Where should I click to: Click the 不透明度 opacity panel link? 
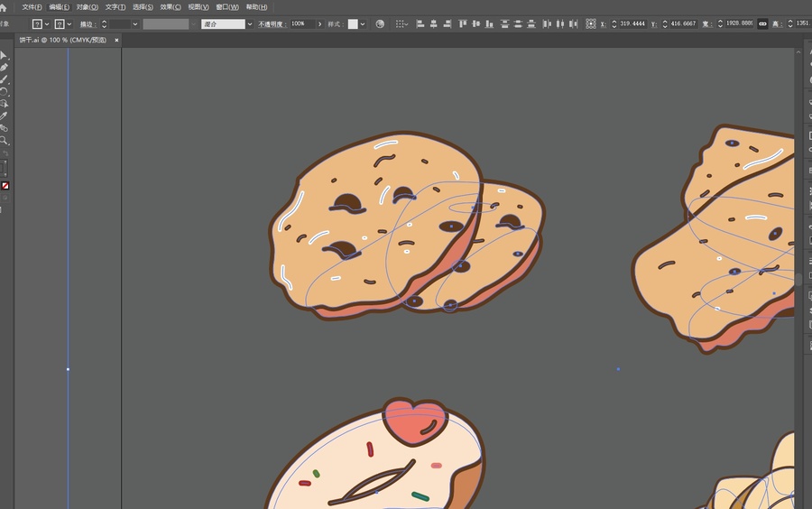[272, 23]
